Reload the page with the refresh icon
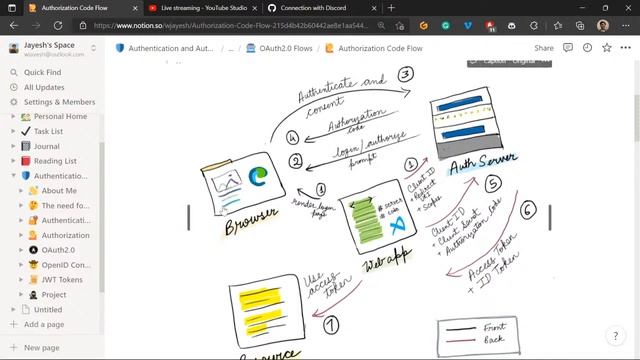 58,26
